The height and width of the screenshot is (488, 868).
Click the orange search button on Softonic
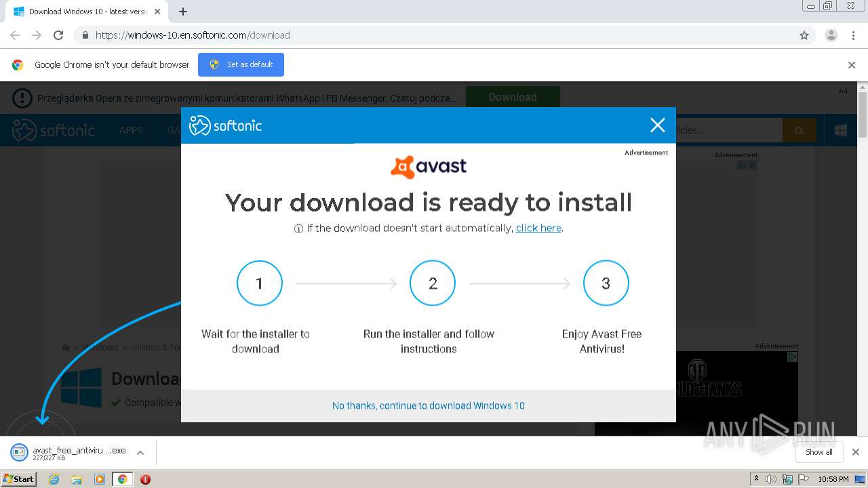[799, 130]
